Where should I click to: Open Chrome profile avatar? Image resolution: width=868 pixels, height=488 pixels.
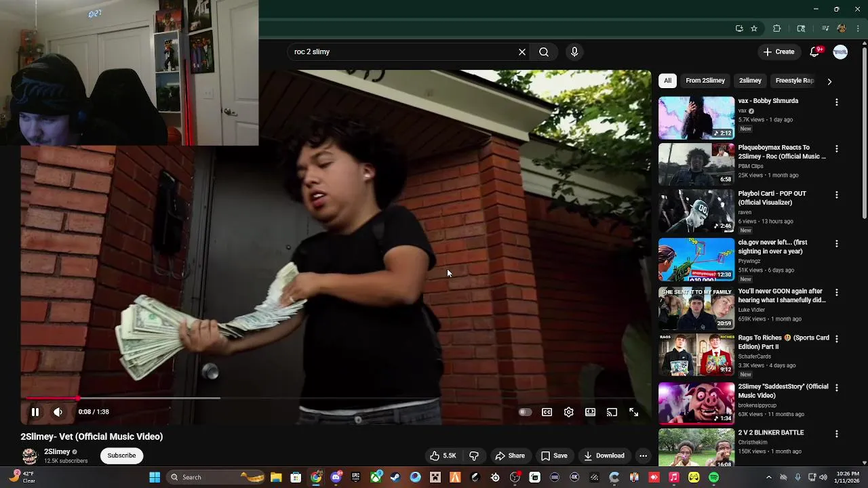coord(842,28)
